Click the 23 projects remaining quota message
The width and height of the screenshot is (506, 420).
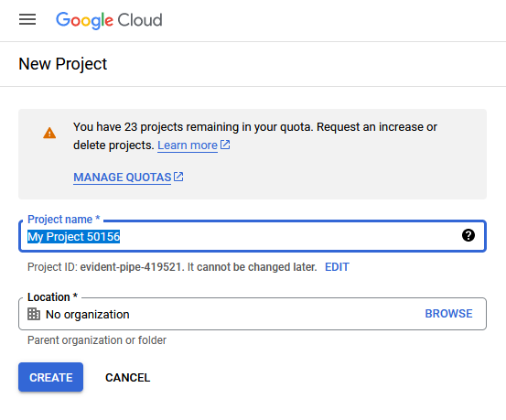tap(255, 136)
